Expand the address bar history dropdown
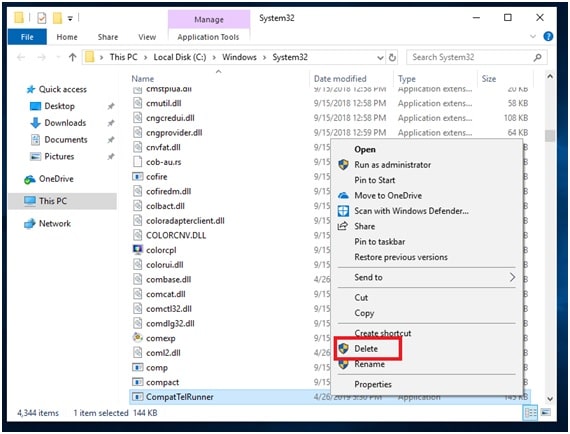This screenshot has height=434, width=570. point(380,57)
